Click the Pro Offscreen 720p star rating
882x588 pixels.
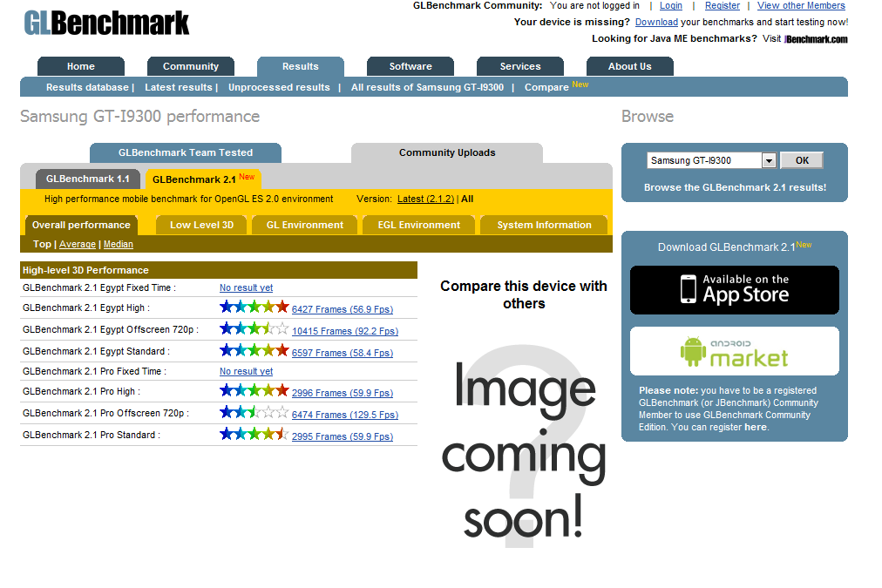coord(254,413)
